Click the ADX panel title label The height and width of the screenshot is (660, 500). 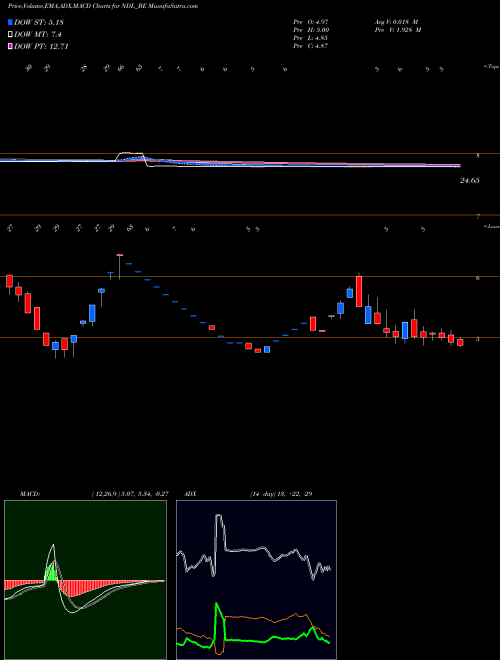coord(189,494)
